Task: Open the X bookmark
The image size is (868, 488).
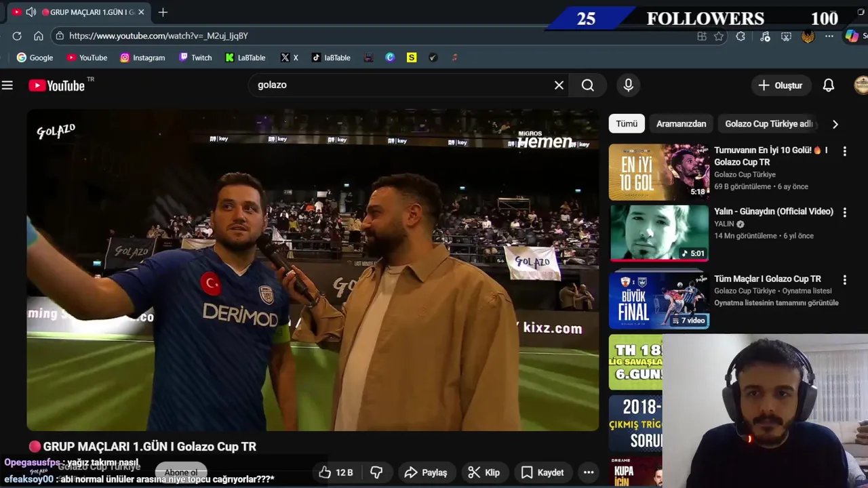Action: click(290, 58)
